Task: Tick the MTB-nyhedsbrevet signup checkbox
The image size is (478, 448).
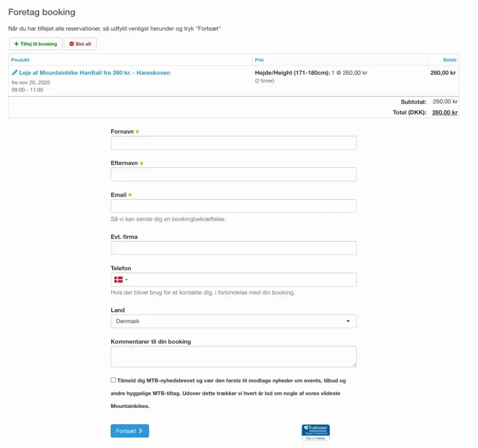Action: point(113,380)
